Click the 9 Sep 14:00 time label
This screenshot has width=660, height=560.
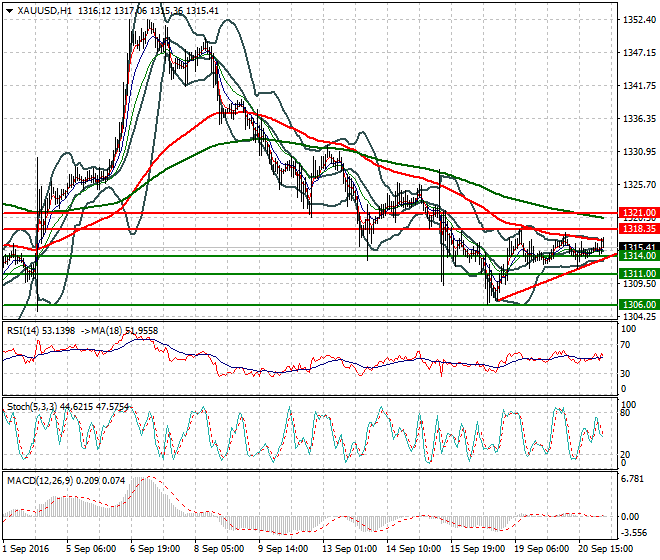283,549
